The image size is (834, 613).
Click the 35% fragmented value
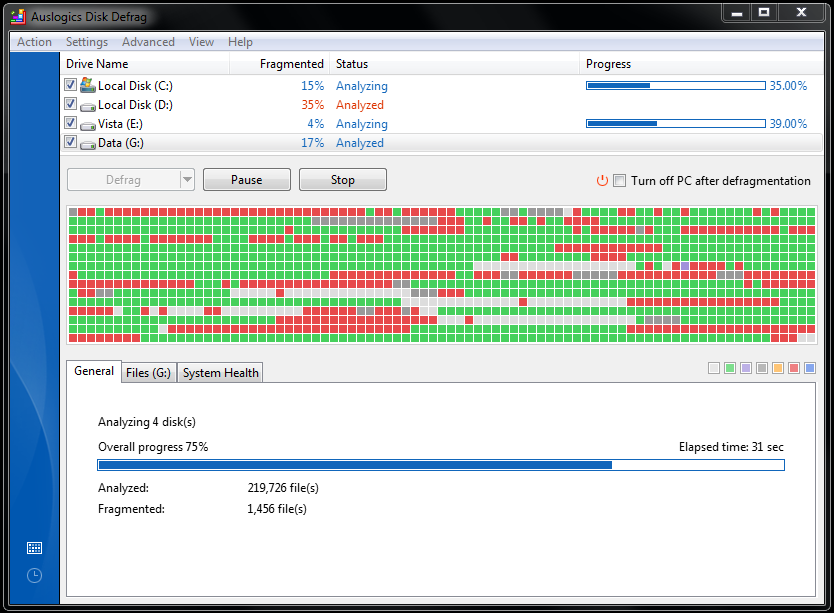point(313,105)
